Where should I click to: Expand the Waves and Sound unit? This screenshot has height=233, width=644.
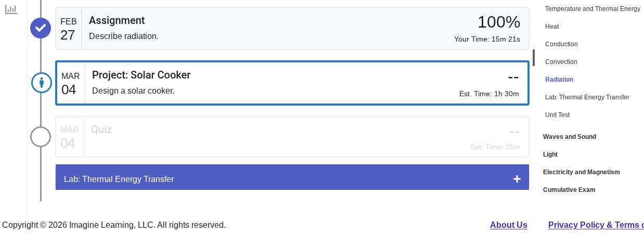[570, 137]
